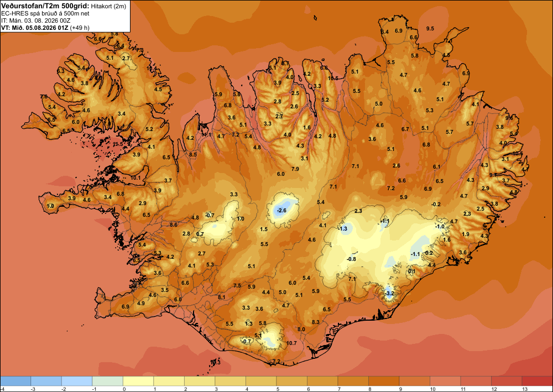Click the legend color band between -1 and 0
The width and height of the screenshot is (553, 392).
pyautogui.click(x=108, y=381)
